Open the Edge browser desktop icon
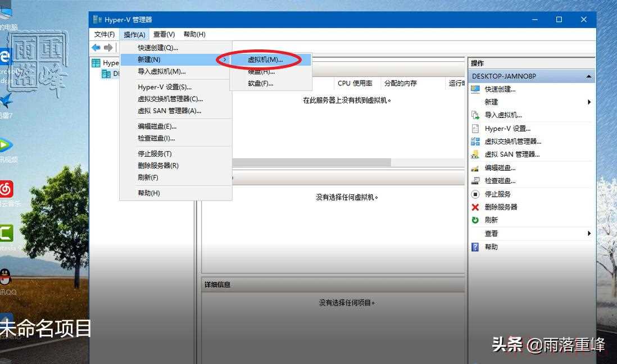Viewport: 617px width, 364px height. 5,57
